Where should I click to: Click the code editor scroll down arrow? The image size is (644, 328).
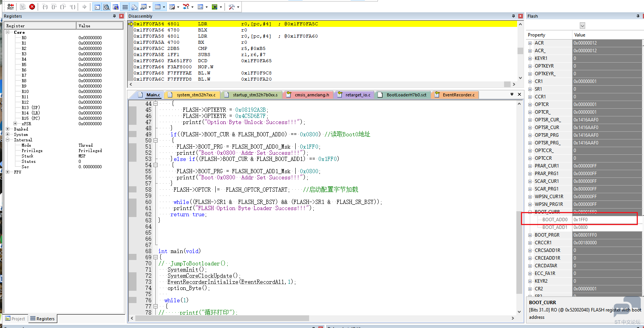519,311
